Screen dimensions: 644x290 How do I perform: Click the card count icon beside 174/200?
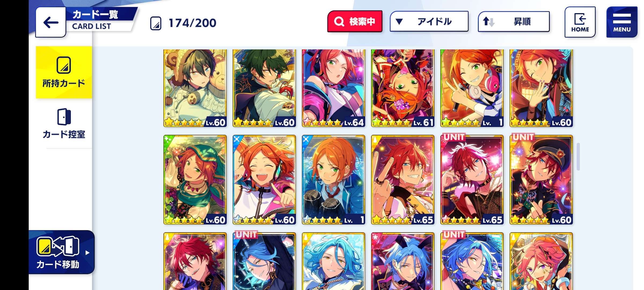[156, 23]
